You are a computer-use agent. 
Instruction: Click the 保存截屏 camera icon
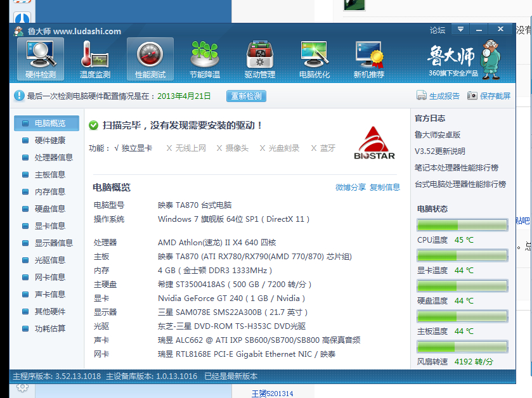[x=472, y=96]
